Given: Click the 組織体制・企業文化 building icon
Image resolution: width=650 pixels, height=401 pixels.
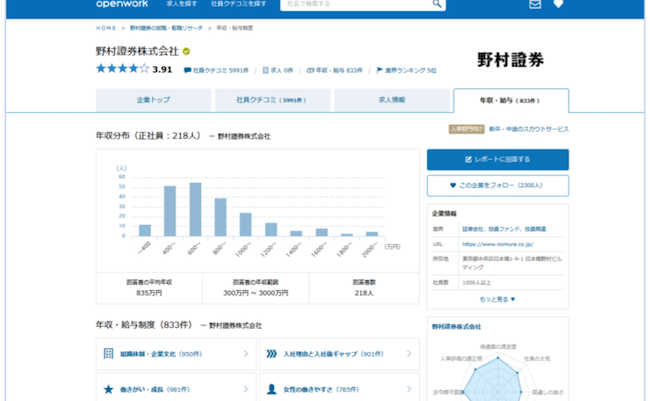Looking at the screenshot, I should pyautogui.click(x=109, y=354).
